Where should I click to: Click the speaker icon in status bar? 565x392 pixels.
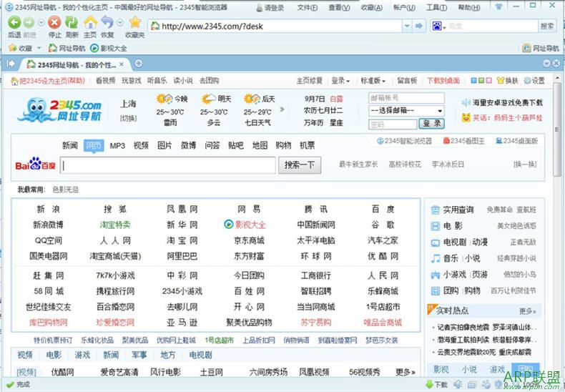(458, 384)
